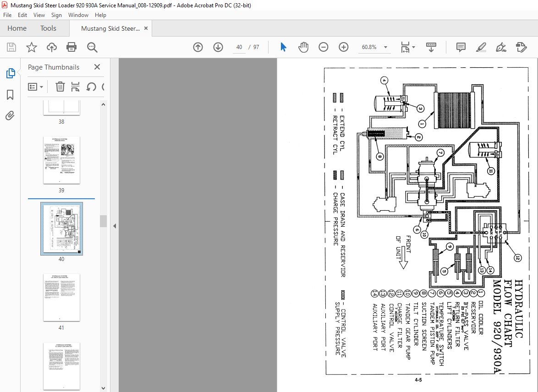Activate the Selection arrow tool
Viewport: 538px width, 392px height.
point(283,47)
